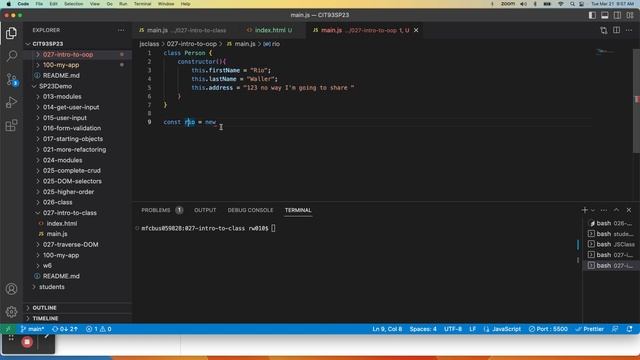Open editor more actions ellipsis
Viewport: 640px width, 360px height.
tap(629, 30)
